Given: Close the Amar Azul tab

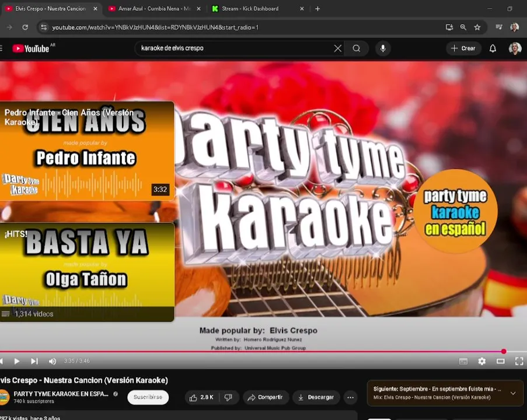Looking at the screenshot, I should point(198,9).
